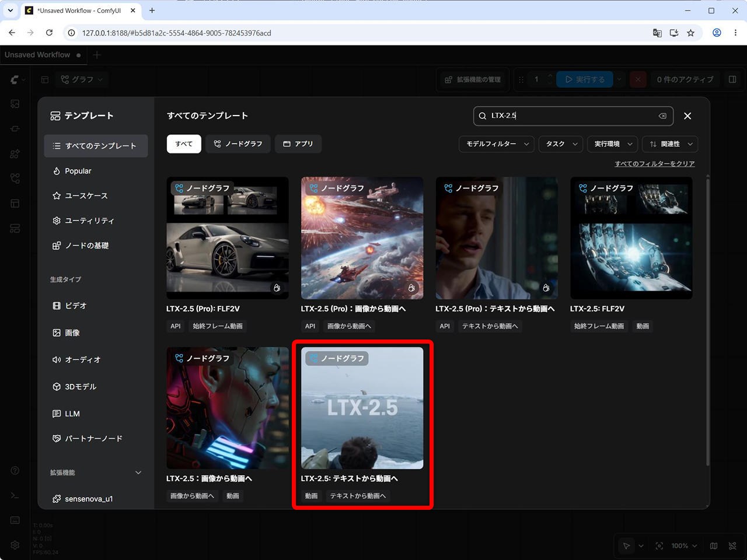The image size is (747, 560).
Task: Select the ユーティリティ category
Action: click(96, 220)
